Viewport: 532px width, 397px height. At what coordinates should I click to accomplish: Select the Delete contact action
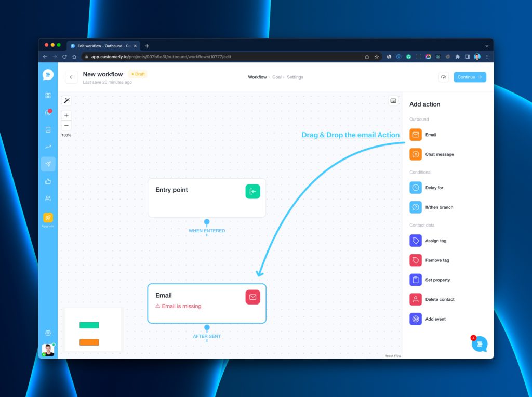pyautogui.click(x=432, y=299)
